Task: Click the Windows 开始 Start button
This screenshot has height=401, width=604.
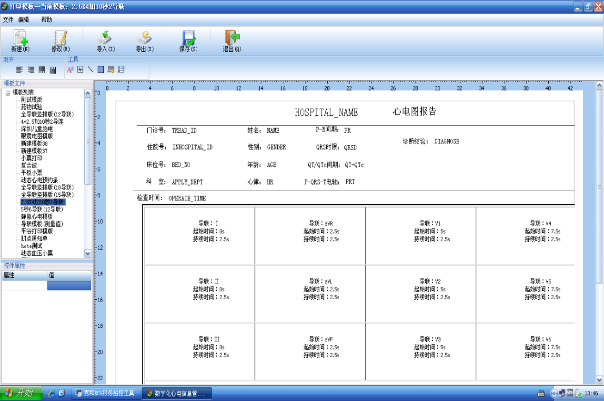Action: 19,393
